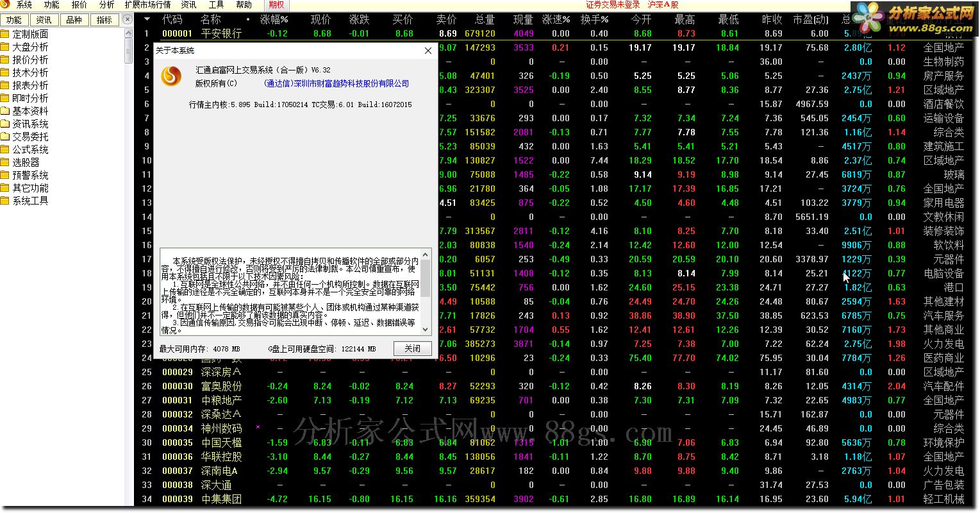The image size is (980, 513).
Task: Sort by the 今开 column header
Action: (641, 20)
